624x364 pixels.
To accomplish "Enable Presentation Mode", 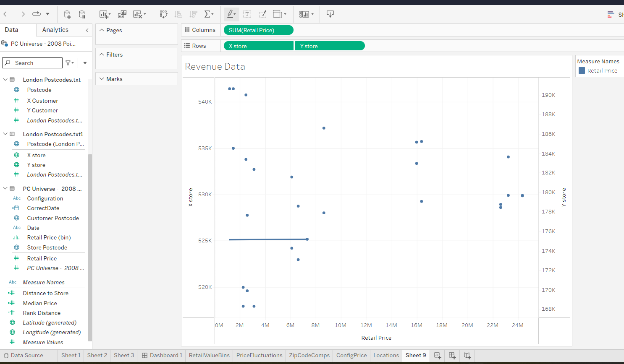I will (x=330, y=14).
